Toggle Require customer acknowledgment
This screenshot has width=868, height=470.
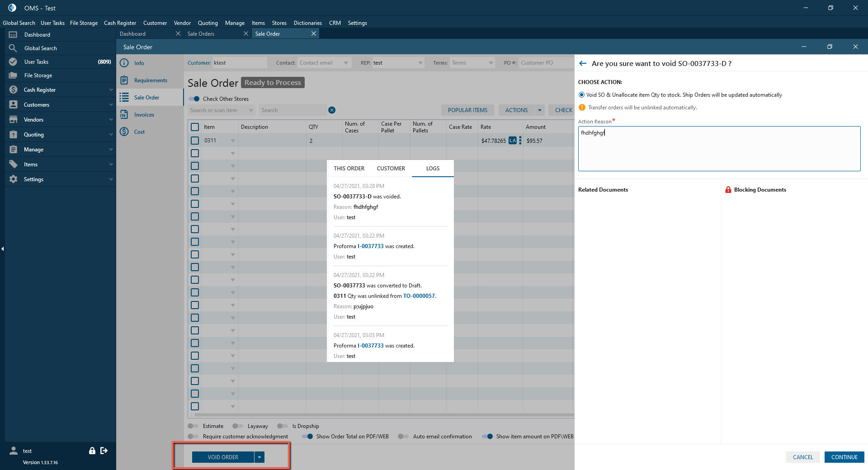tap(193, 437)
